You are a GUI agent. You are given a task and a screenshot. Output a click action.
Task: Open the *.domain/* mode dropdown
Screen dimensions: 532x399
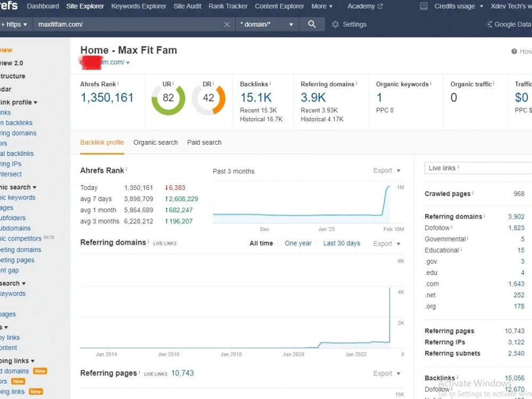pyautogui.click(x=267, y=24)
